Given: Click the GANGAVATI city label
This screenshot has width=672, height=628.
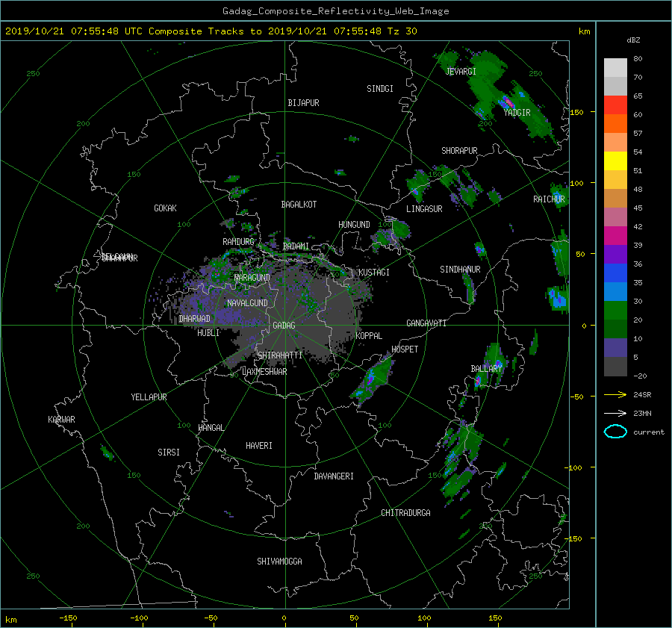Looking at the screenshot, I should [x=426, y=323].
